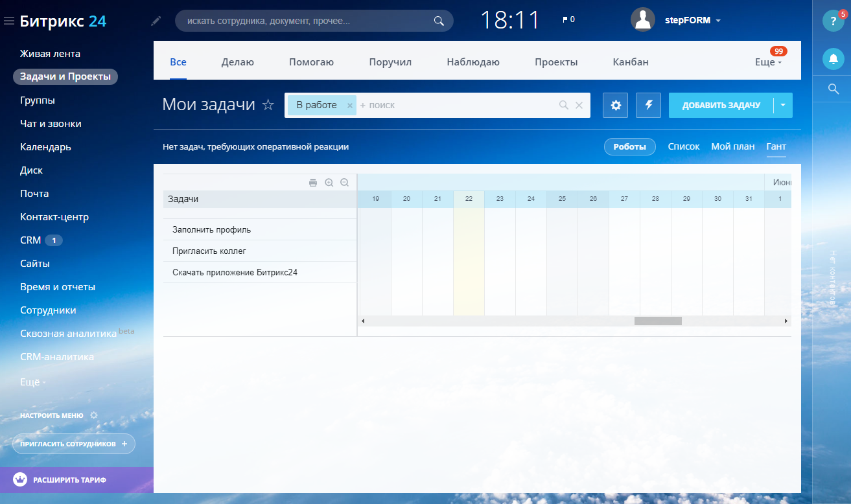851x504 pixels.
Task: Click Пригласить сотрудников button
Action: [x=74, y=444]
